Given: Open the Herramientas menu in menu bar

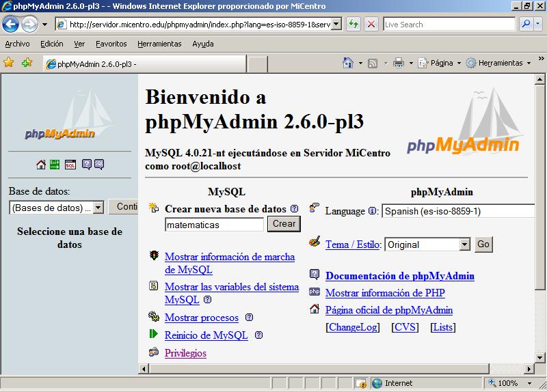Looking at the screenshot, I should tap(159, 44).
